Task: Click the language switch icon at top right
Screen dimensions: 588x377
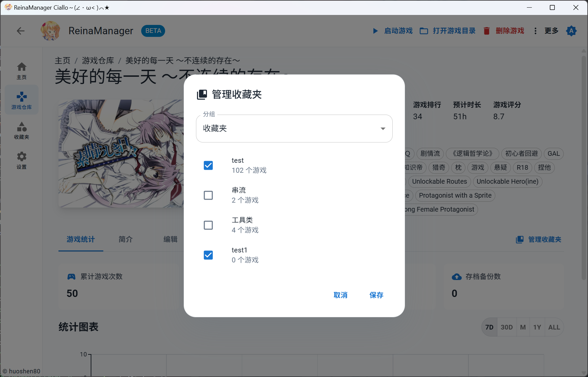Action: click(x=571, y=31)
